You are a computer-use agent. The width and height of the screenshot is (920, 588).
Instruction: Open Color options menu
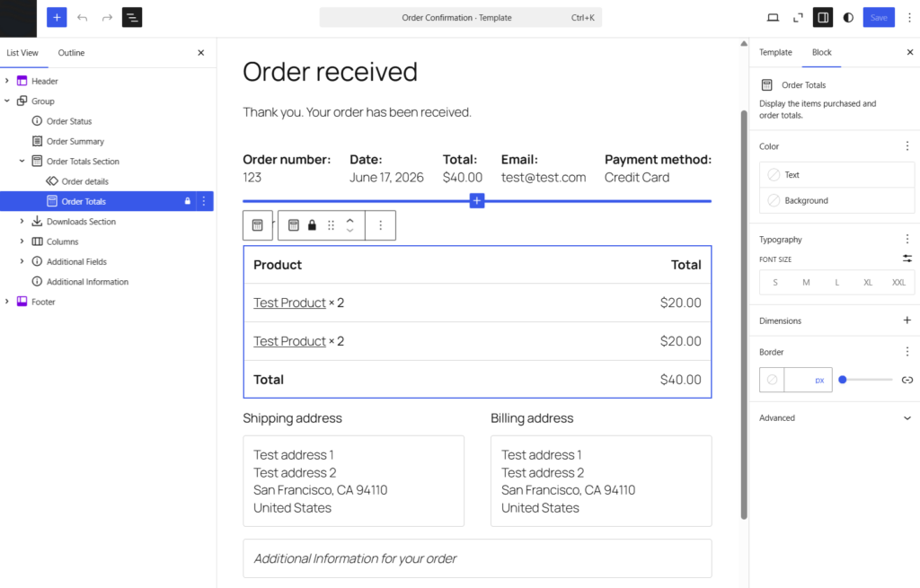tap(907, 146)
